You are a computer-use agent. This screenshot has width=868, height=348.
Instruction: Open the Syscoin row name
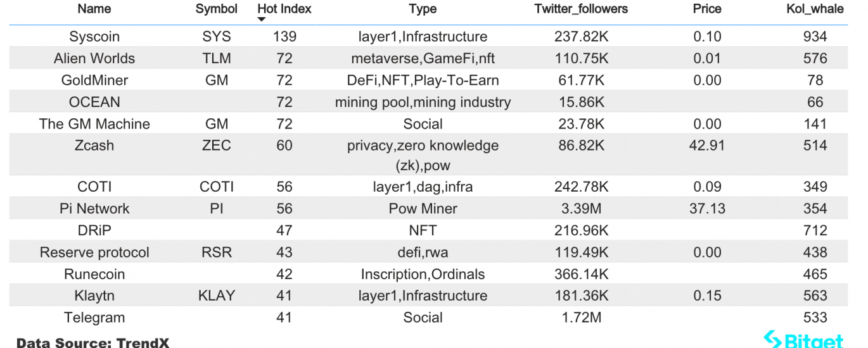click(x=94, y=37)
